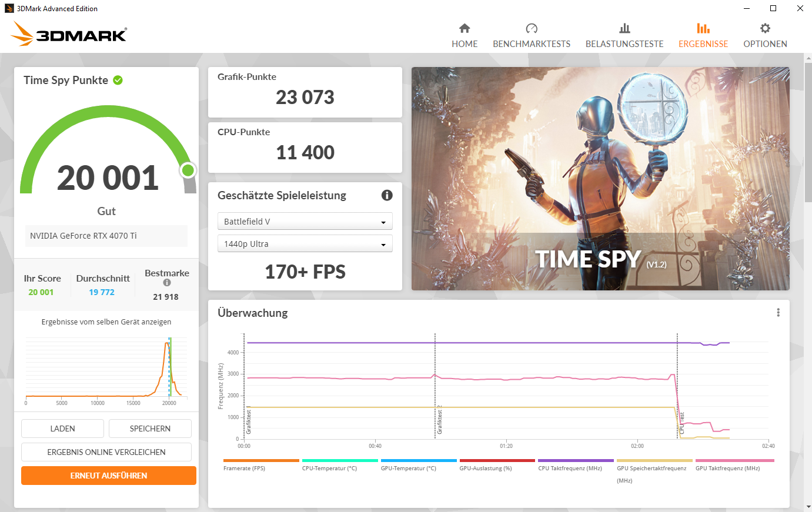Open Optionen using the gear icon
The height and width of the screenshot is (512, 812).
click(764, 27)
